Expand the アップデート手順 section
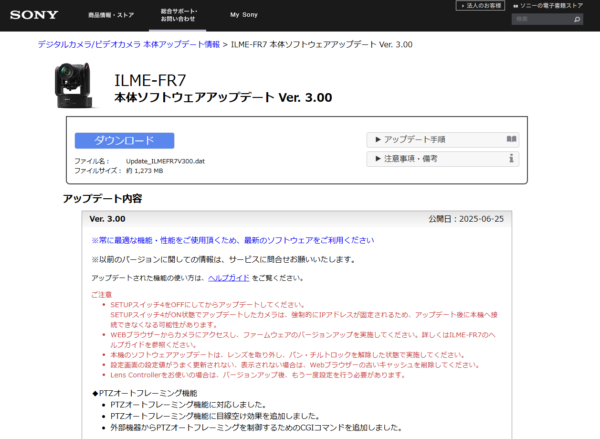Image resolution: width=600 pixels, height=439 pixels. tap(443, 139)
